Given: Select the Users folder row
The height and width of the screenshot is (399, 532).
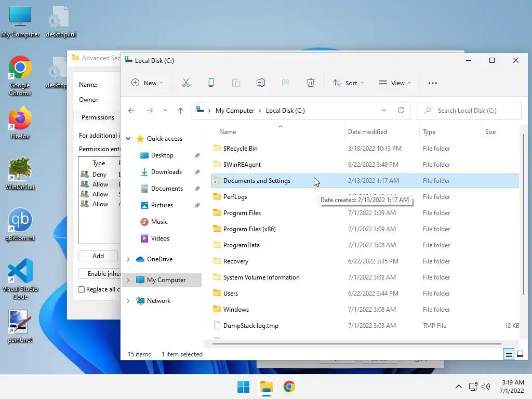Looking at the screenshot, I should 365,294.
